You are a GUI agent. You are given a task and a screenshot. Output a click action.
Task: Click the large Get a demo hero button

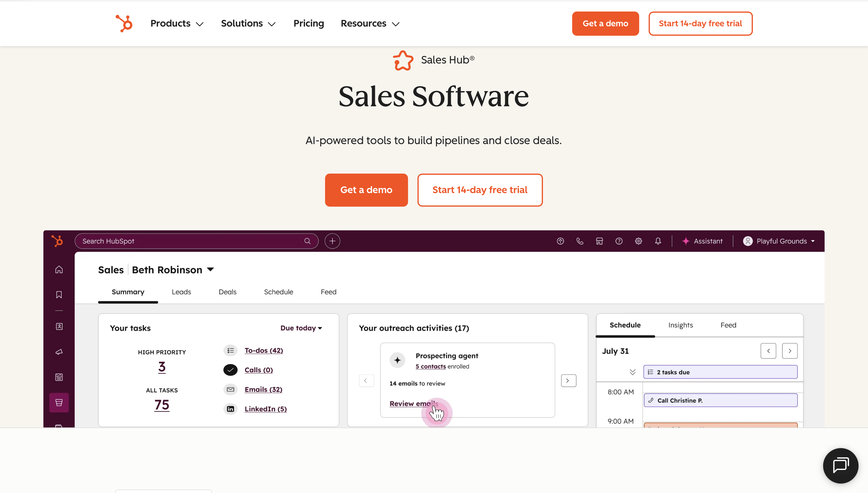click(x=366, y=190)
